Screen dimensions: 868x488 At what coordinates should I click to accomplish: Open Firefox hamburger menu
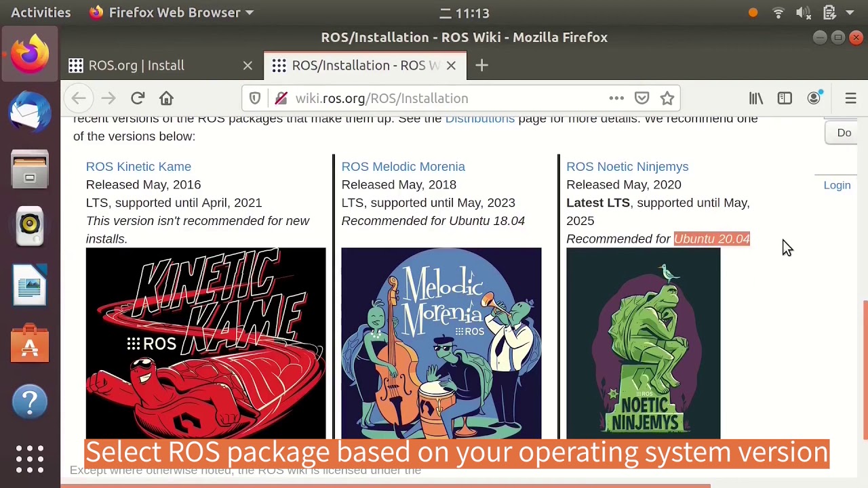click(x=850, y=98)
